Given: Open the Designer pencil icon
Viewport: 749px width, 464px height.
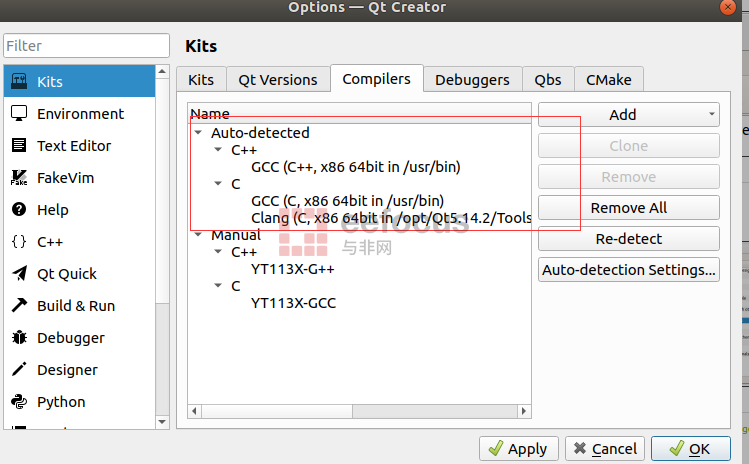Looking at the screenshot, I should 18,370.
